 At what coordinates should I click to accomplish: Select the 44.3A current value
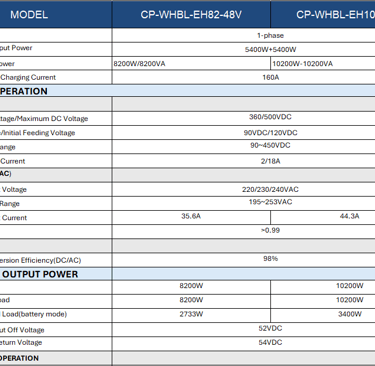350,216
